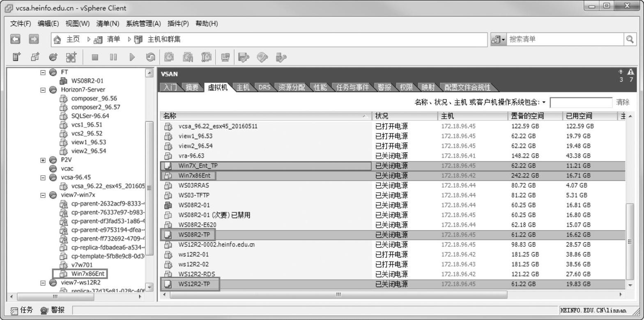Click the take snapshot toolbar icon
The image size is (644, 320).
pos(169,58)
